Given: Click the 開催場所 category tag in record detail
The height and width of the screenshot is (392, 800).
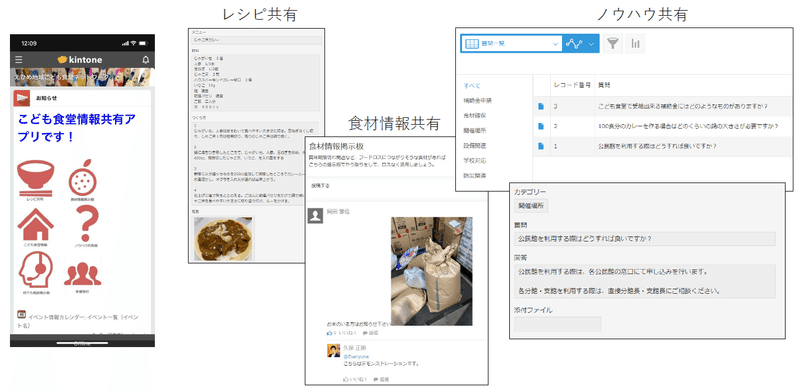Looking at the screenshot, I should [531, 206].
